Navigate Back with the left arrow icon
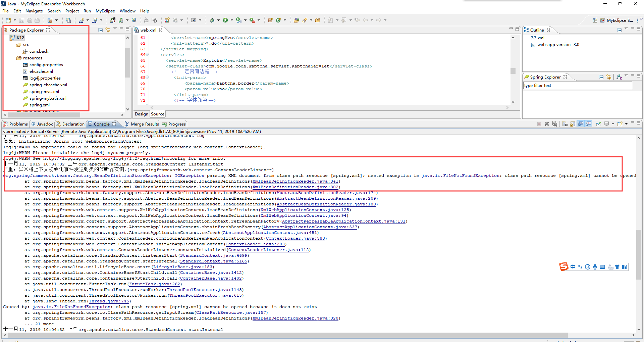This screenshot has height=342, width=644. [x=365, y=20]
